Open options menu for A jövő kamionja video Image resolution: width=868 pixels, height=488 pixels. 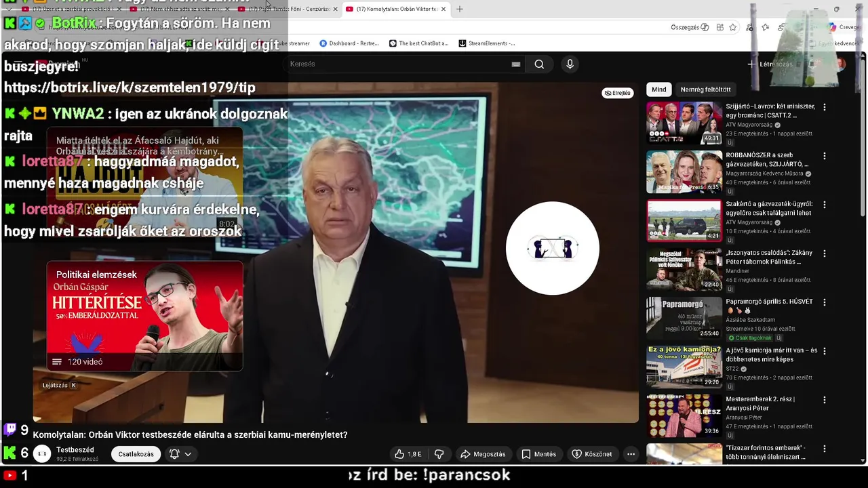825,351
